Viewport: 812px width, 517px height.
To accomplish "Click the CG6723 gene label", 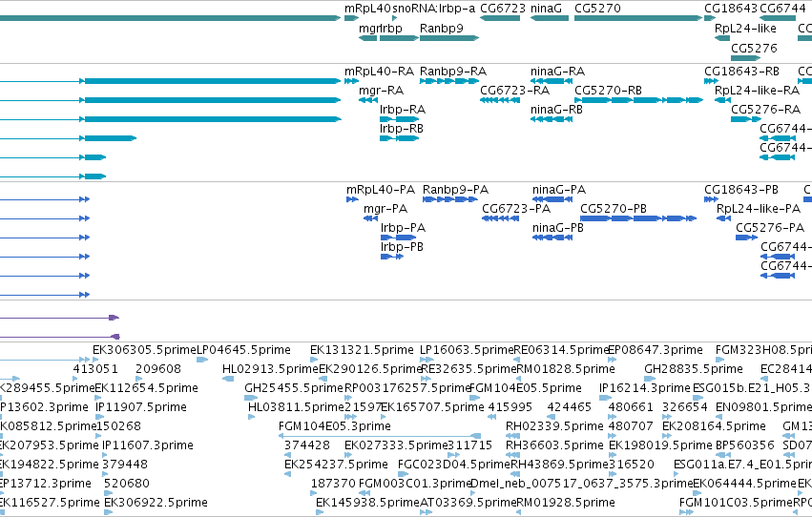I will click(x=502, y=9).
